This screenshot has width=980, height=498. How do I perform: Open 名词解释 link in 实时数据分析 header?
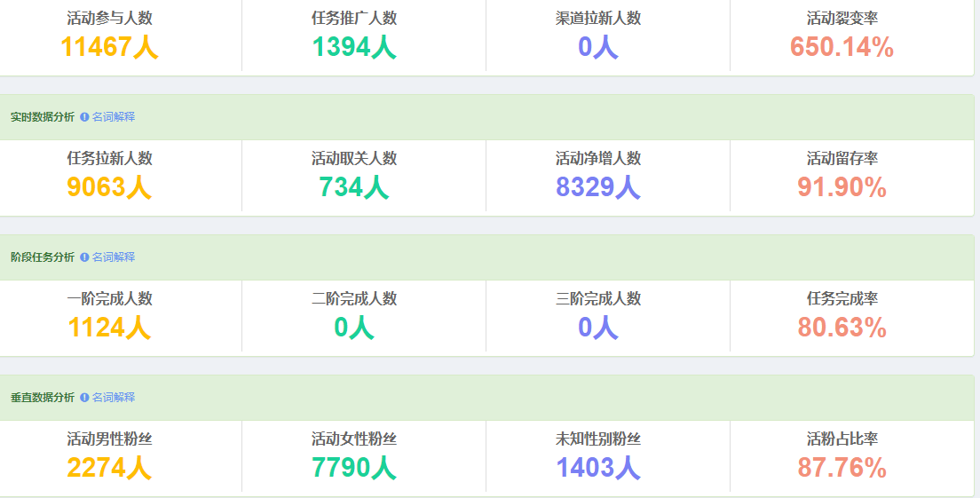tap(113, 117)
